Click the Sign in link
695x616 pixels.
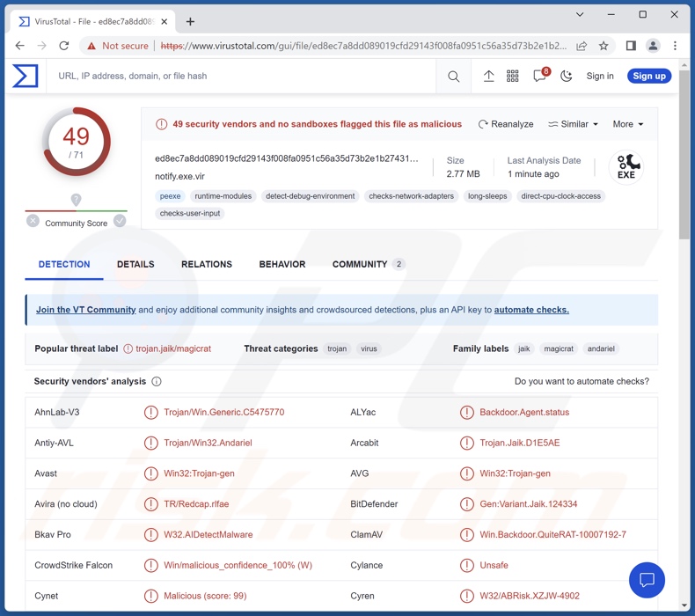point(600,77)
